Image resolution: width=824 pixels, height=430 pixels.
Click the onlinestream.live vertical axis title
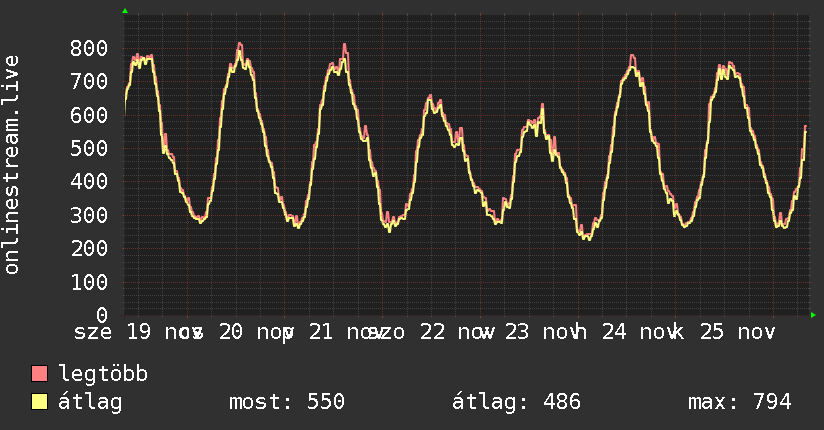point(12,165)
